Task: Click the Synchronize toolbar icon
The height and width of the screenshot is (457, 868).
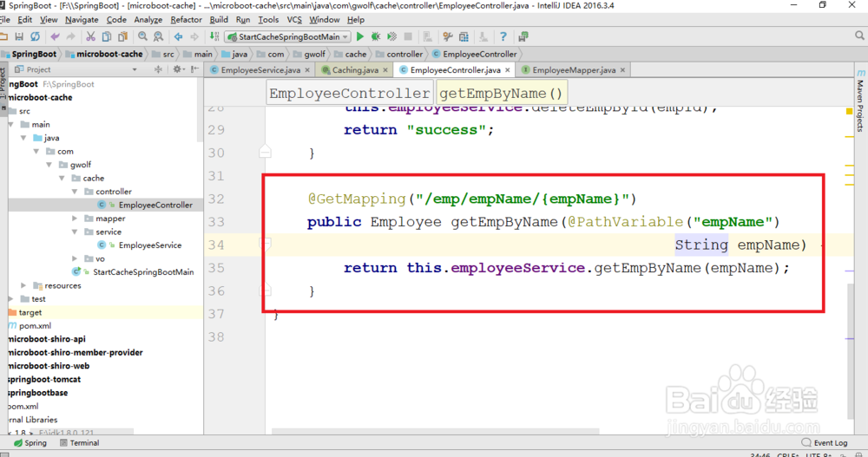Action: (35, 36)
